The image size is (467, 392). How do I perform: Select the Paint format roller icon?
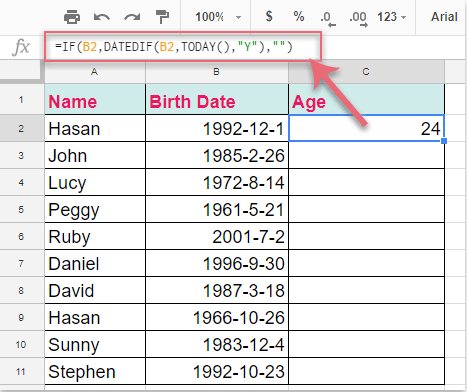point(162,17)
